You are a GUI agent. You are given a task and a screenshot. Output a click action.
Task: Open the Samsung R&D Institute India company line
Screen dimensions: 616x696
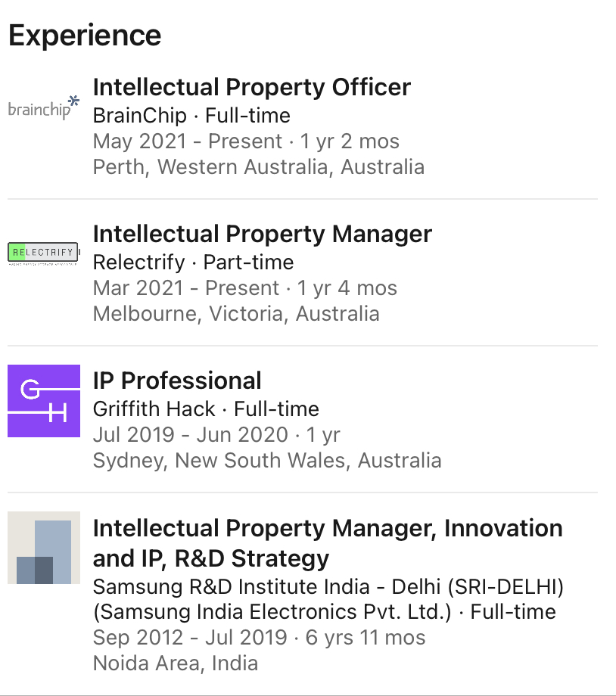(328, 599)
